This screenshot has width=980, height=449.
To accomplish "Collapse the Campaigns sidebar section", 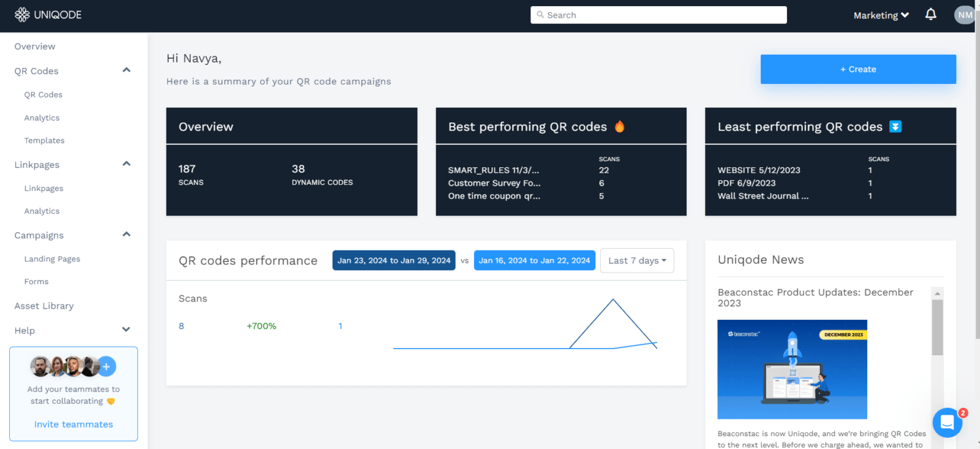I will (x=126, y=235).
